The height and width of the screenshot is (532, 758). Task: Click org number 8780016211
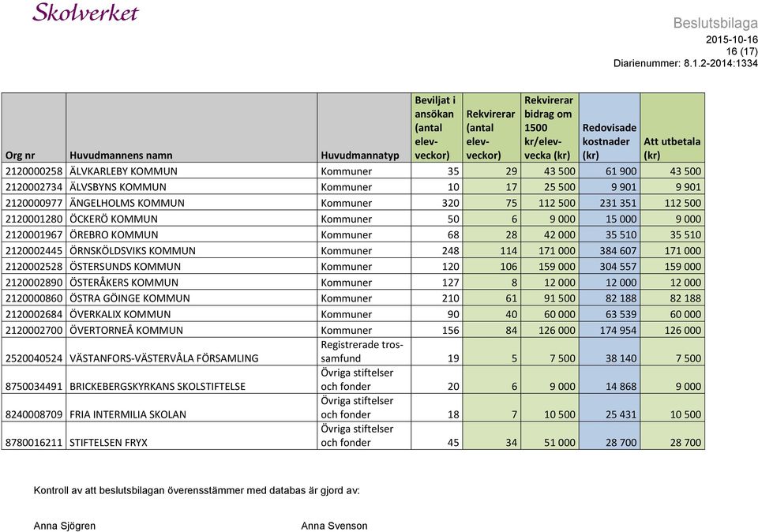pyautogui.click(x=34, y=443)
